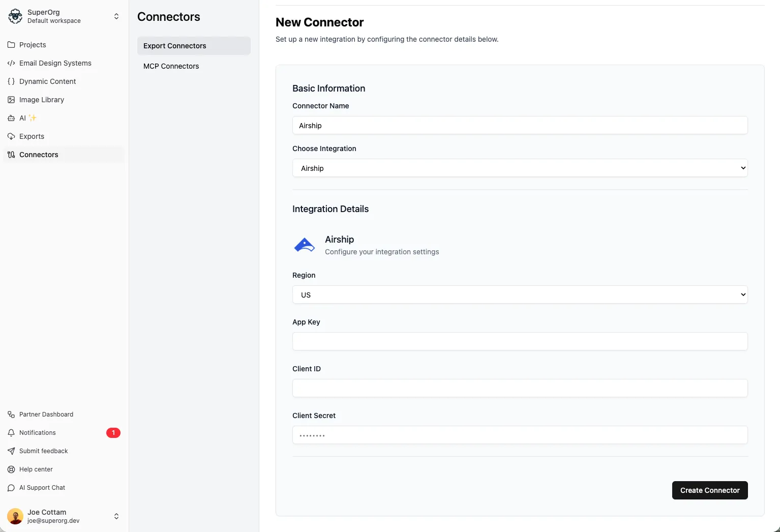Click the Airship logo icon
The image size is (780, 532).
[x=305, y=245]
